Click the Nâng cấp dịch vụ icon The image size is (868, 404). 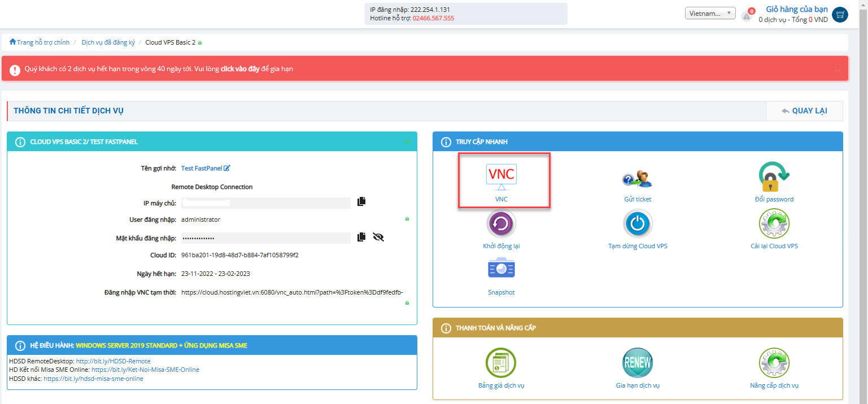pos(773,363)
